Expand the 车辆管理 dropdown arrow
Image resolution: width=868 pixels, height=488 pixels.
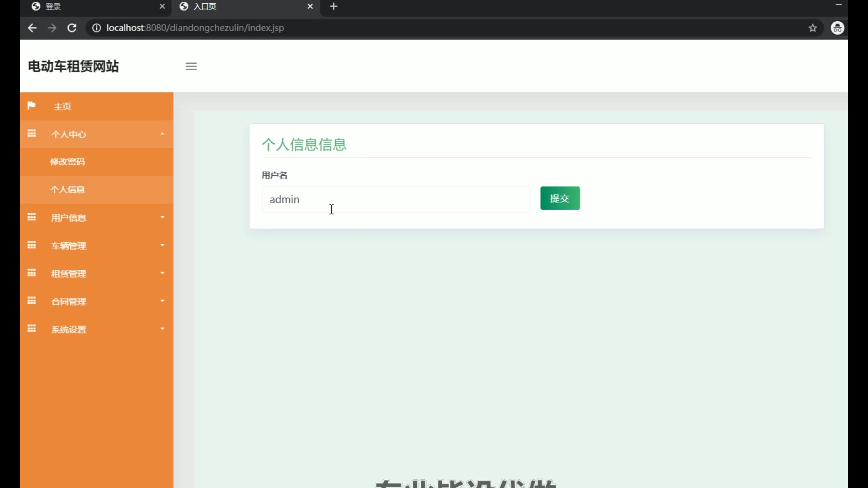click(x=162, y=245)
